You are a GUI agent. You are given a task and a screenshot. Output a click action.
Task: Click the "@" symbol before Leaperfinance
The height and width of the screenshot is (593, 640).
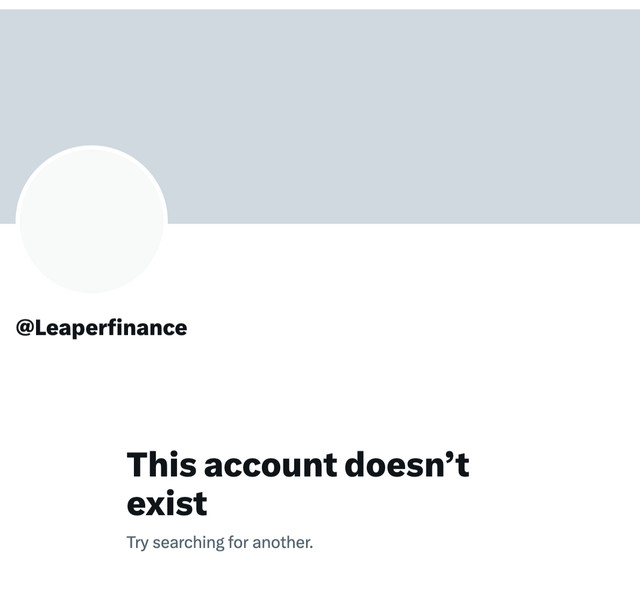(24, 328)
